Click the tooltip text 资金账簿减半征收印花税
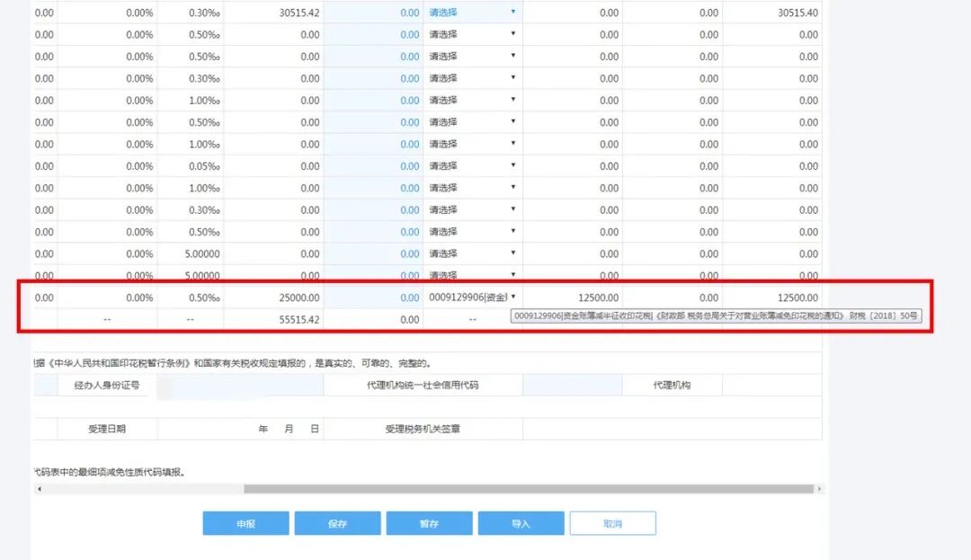 tap(608, 316)
